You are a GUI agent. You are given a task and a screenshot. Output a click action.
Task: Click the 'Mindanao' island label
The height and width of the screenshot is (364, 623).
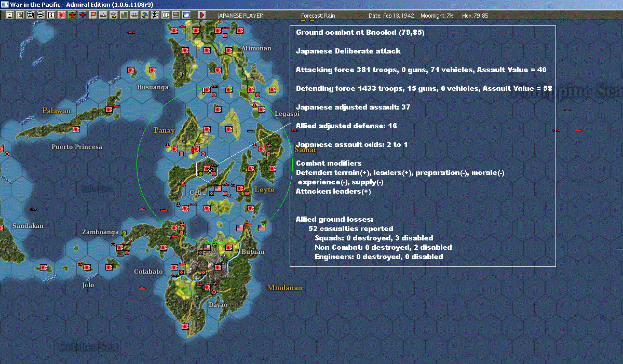(284, 288)
